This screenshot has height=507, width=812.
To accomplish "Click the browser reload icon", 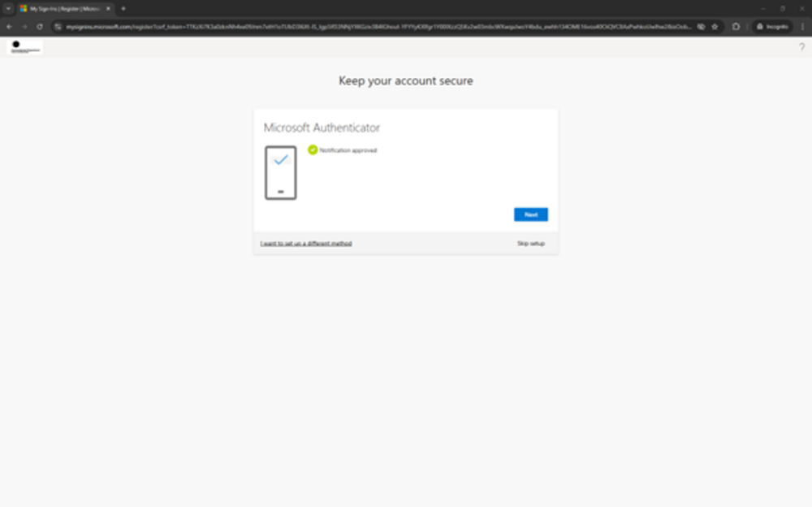I will [x=39, y=26].
